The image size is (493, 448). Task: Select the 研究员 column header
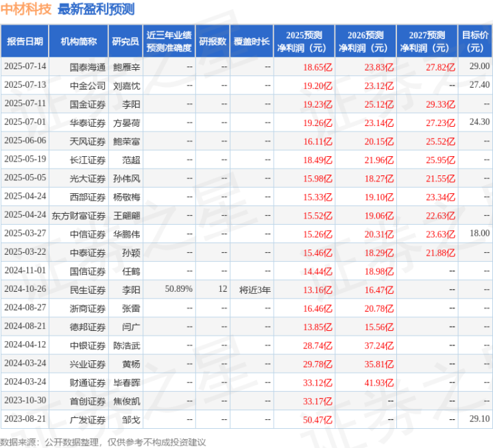pyautogui.click(x=125, y=41)
